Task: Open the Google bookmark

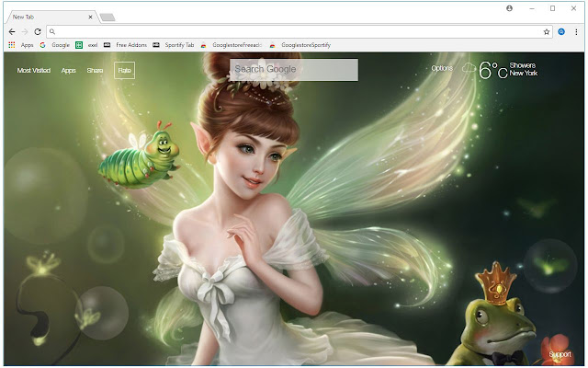Action: click(55, 45)
